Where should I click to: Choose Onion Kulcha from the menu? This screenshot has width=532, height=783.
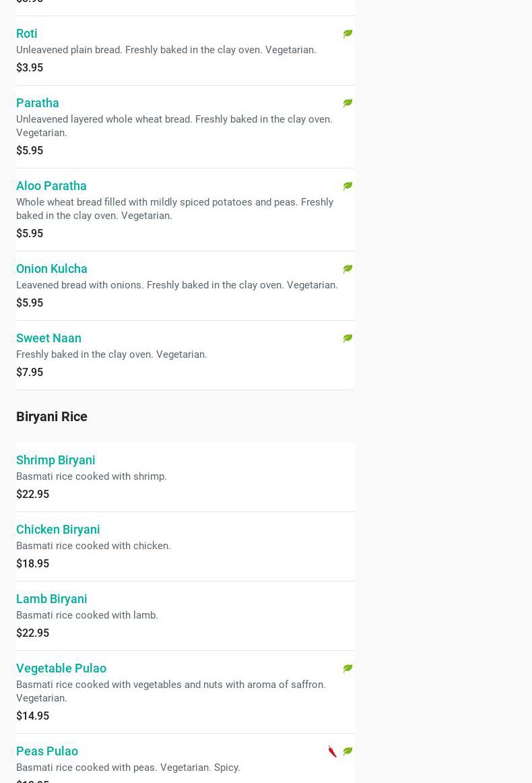point(52,269)
